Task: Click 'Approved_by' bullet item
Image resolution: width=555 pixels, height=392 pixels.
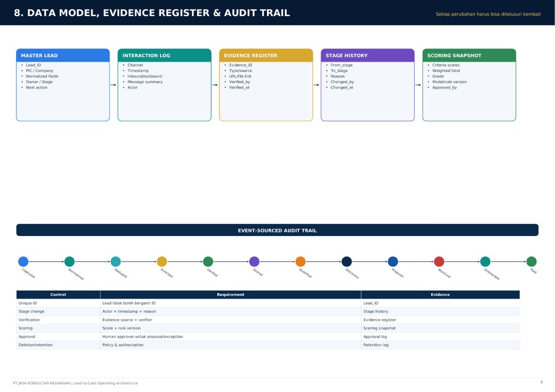Action: [445, 87]
